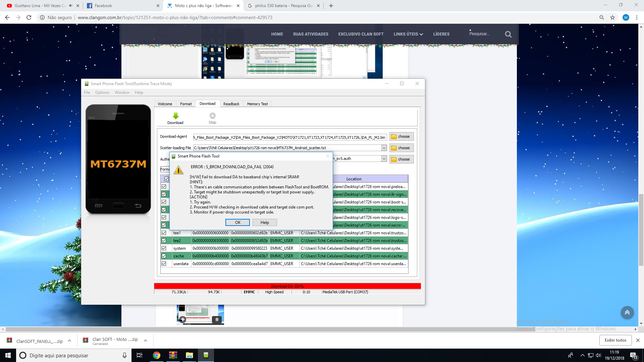Screen dimensions: 644x362
Task: Expand ClanSOFT_PANELL zip download options
Action: [x=69, y=341]
